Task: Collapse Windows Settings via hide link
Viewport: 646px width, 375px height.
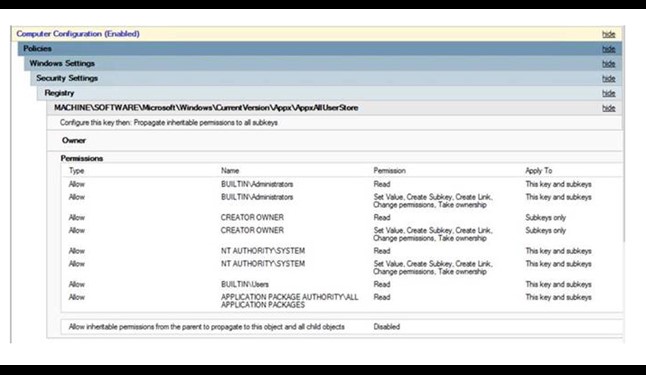Action: [609, 64]
